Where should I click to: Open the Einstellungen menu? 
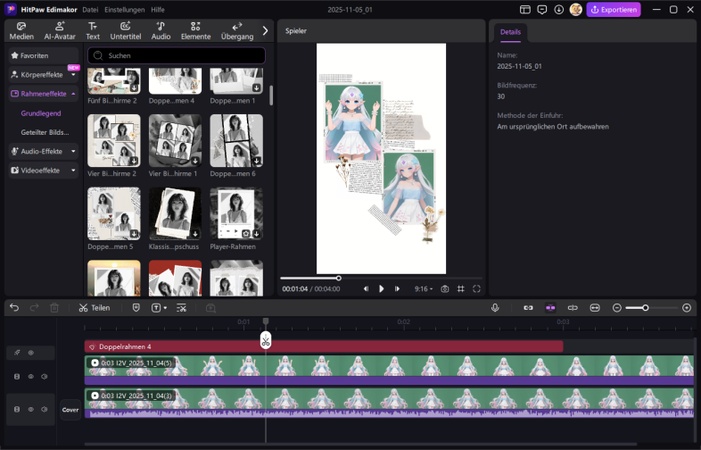[124, 9]
